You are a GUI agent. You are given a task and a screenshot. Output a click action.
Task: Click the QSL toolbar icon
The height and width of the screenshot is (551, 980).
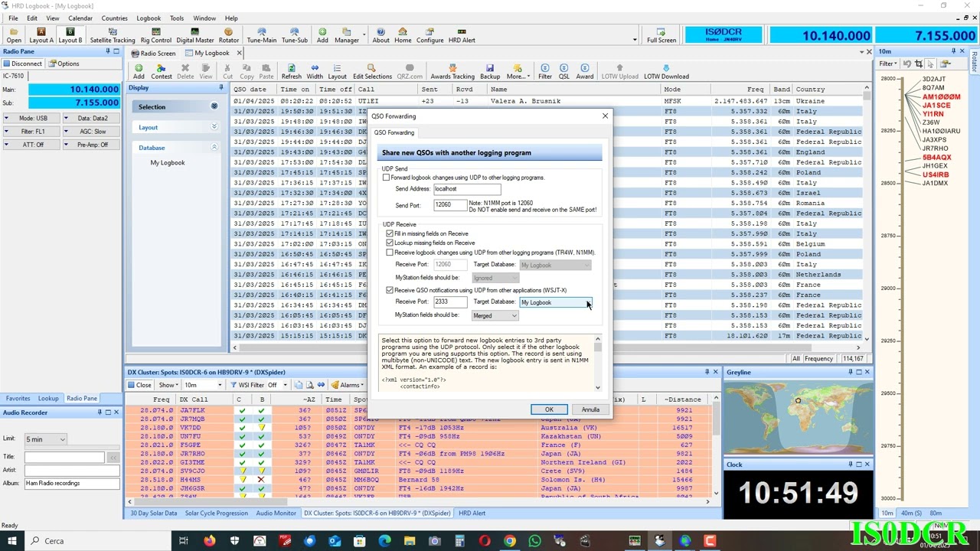coord(564,72)
